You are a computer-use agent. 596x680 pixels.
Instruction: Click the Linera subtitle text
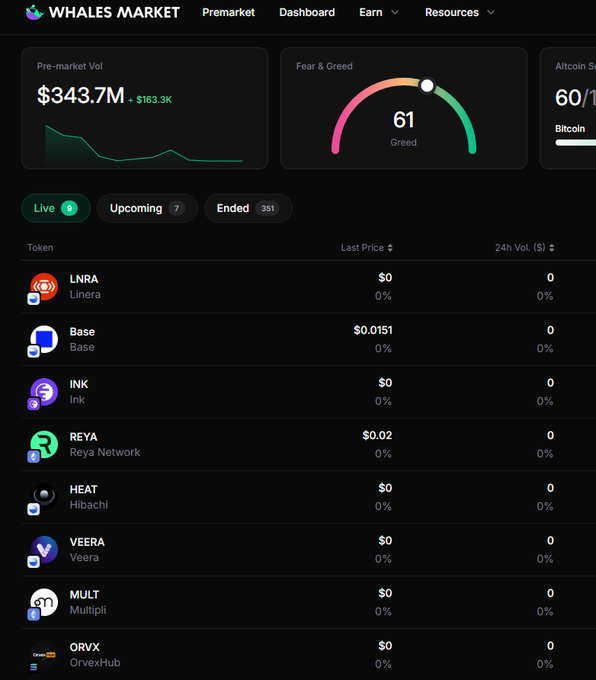pyautogui.click(x=85, y=294)
